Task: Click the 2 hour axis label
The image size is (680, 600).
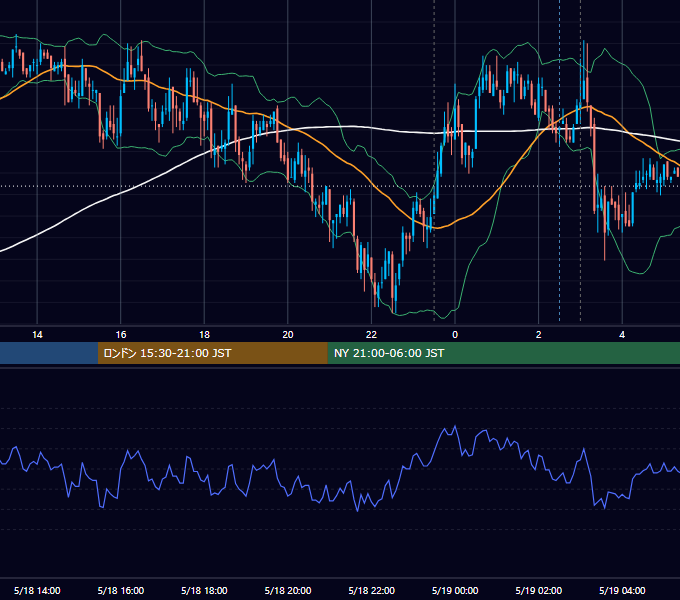Action: (539, 335)
